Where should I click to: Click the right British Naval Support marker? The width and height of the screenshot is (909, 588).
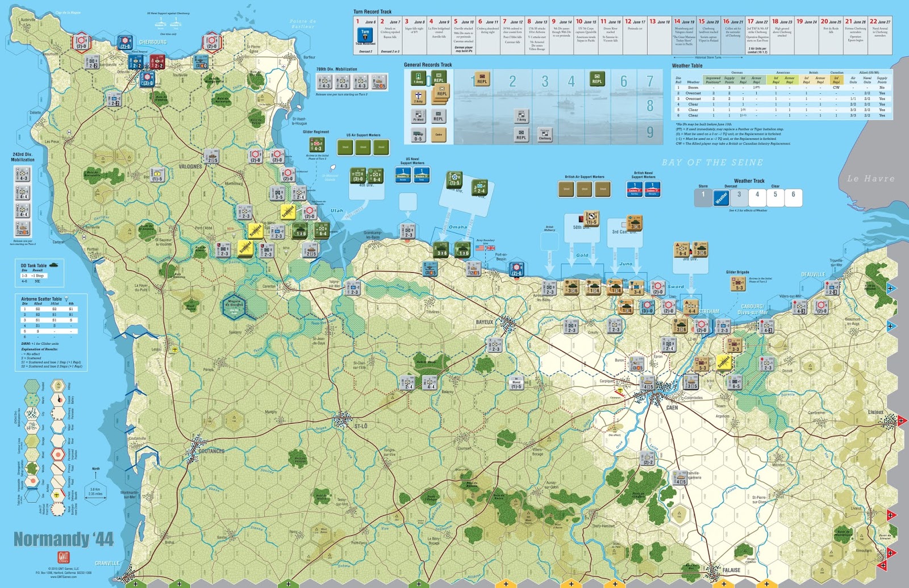(652, 189)
